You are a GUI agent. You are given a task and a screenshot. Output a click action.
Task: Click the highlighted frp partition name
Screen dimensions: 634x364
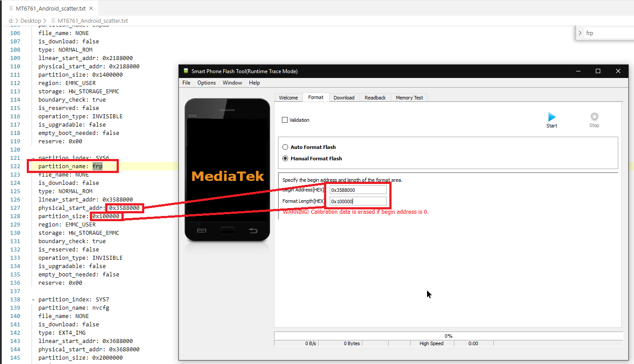97,166
